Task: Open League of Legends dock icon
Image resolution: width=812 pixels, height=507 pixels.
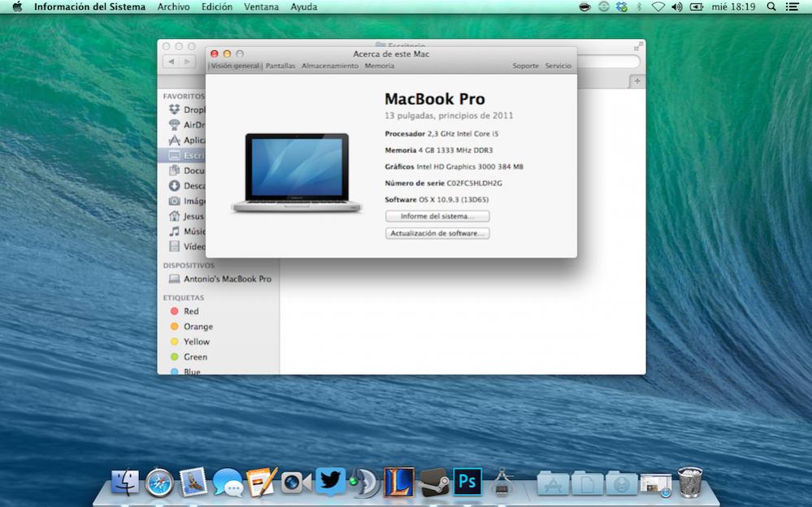Action: (398, 483)
